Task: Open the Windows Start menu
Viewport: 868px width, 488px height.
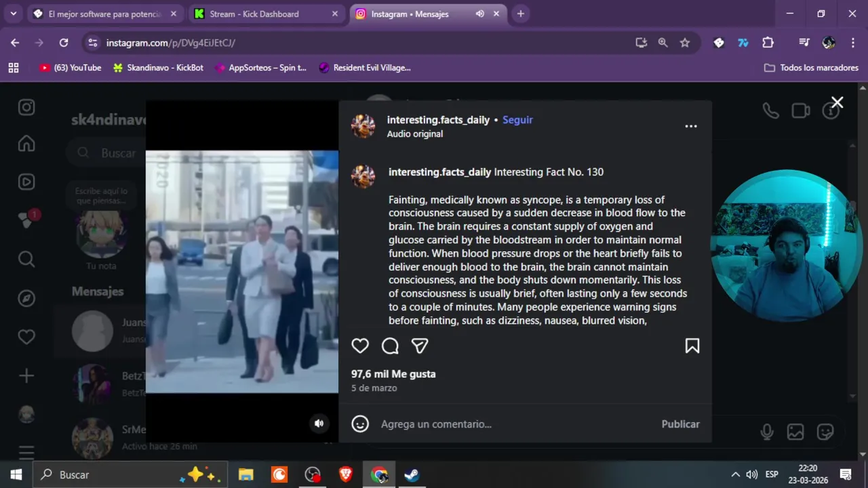Action: 16,474
